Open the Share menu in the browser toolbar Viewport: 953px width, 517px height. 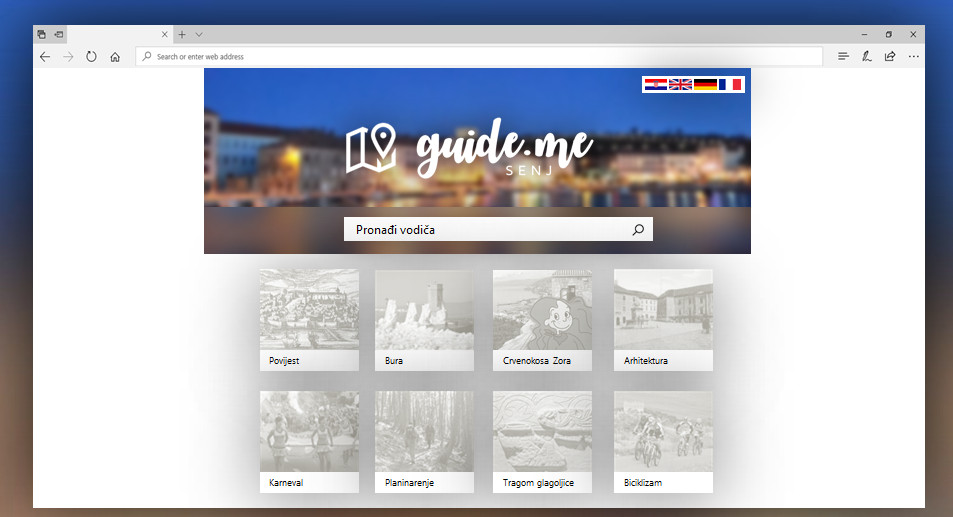tap(890, 57)
